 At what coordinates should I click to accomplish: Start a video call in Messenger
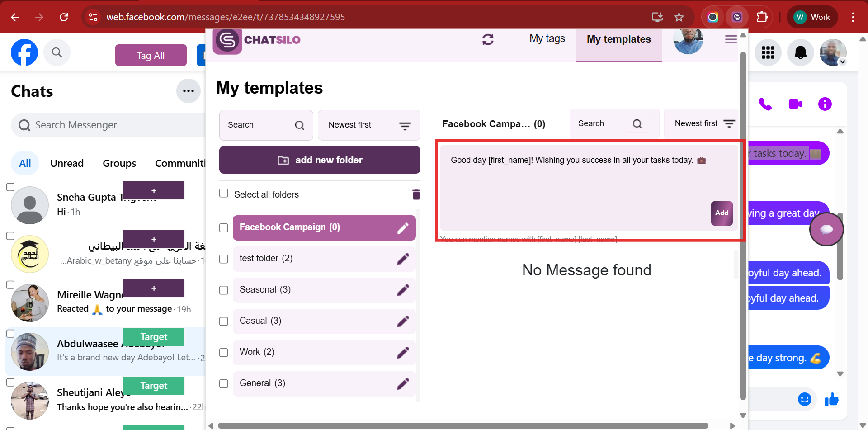click(x=795, y=104)
